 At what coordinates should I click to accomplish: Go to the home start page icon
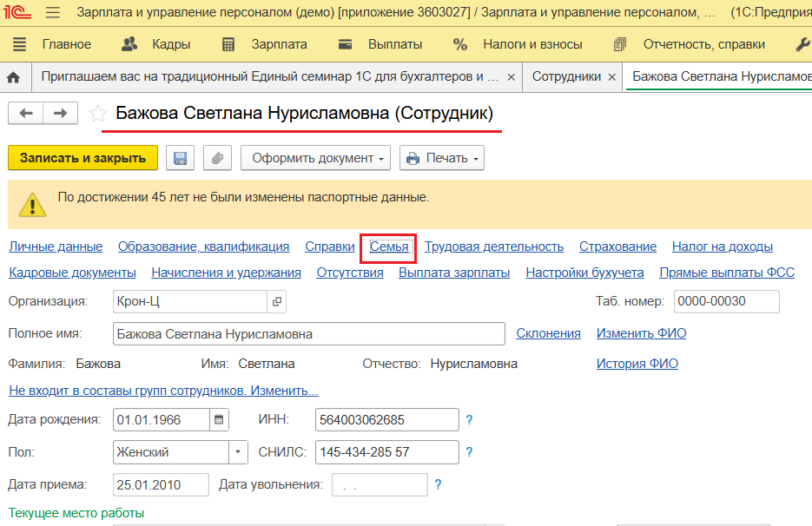pos(14,77)
